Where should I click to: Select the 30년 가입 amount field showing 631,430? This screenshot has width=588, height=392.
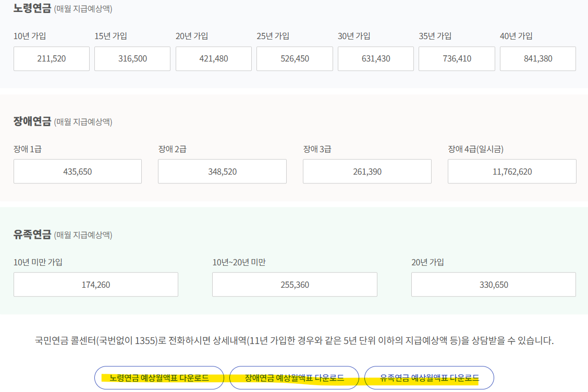click(x=375, y=58)
